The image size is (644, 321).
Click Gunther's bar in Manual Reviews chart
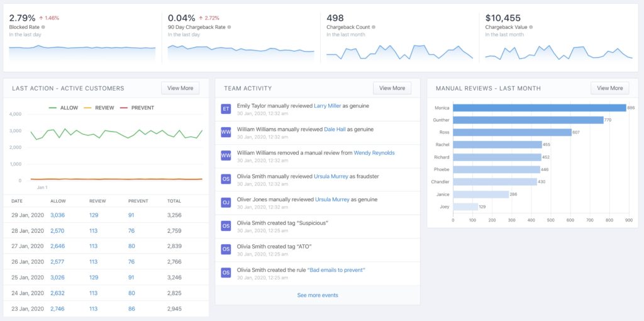(x=528, y=120)
